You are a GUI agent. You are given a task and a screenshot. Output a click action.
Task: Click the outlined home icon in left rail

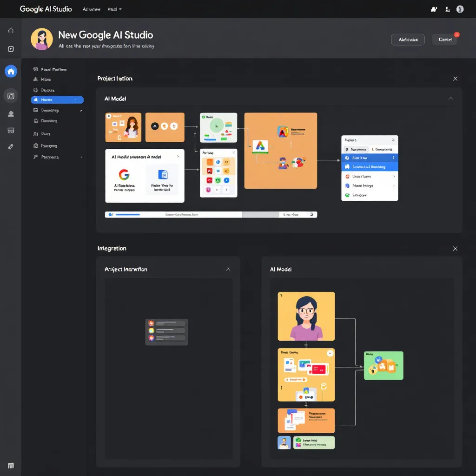point(11,30)
